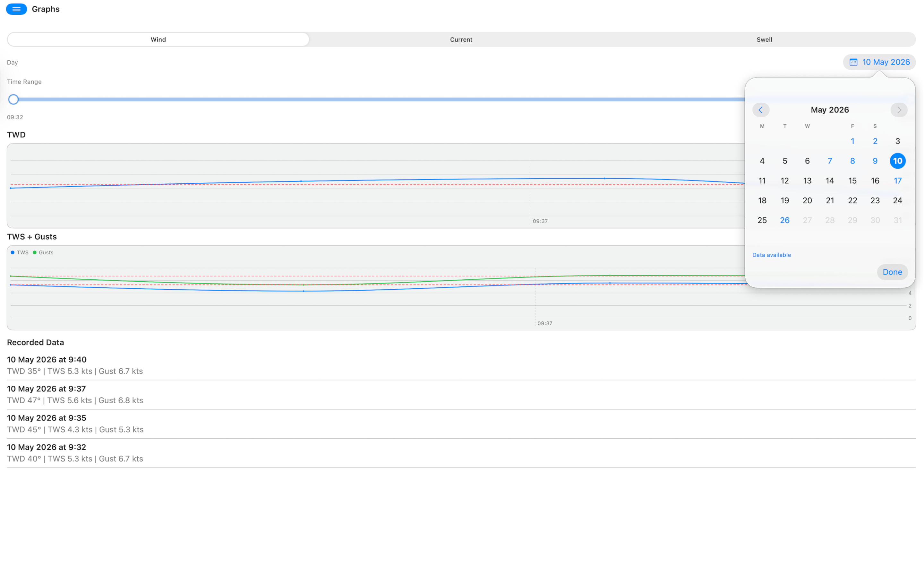Switch to the Current tab

coord(461,39)
